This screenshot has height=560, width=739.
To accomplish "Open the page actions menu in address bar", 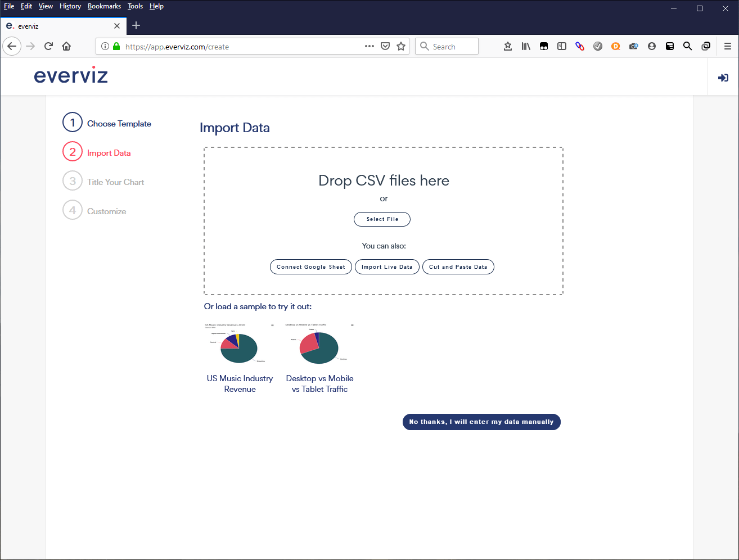I will pyautogui.click(x=370, y=46).
